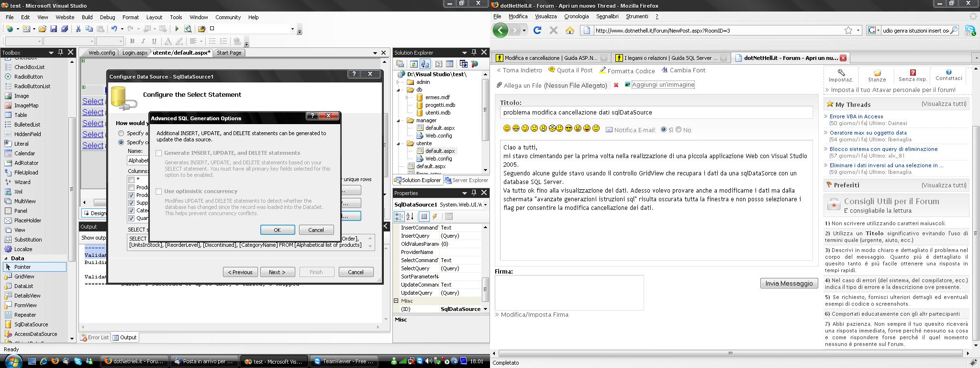Collapse the db folder in Solution Explorer
Screen dimensions: 980x368
pyautogui.click(x=398, y=90)
